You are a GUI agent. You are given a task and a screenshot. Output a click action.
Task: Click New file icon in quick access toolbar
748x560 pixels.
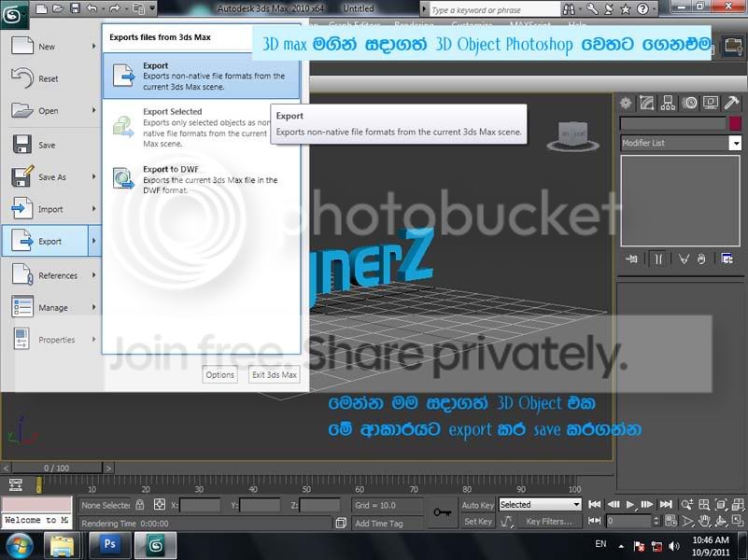point(42,8)
